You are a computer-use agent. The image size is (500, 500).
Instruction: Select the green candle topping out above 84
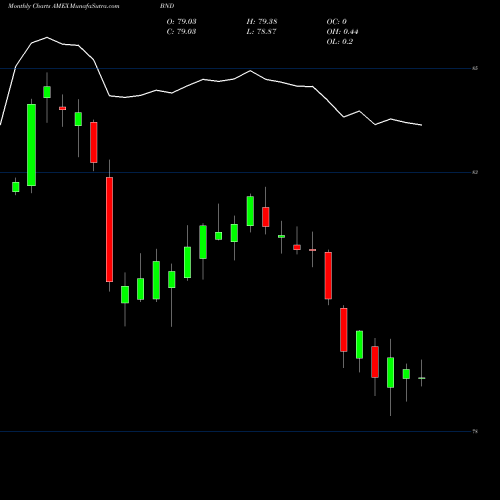[x=47, y=92]
